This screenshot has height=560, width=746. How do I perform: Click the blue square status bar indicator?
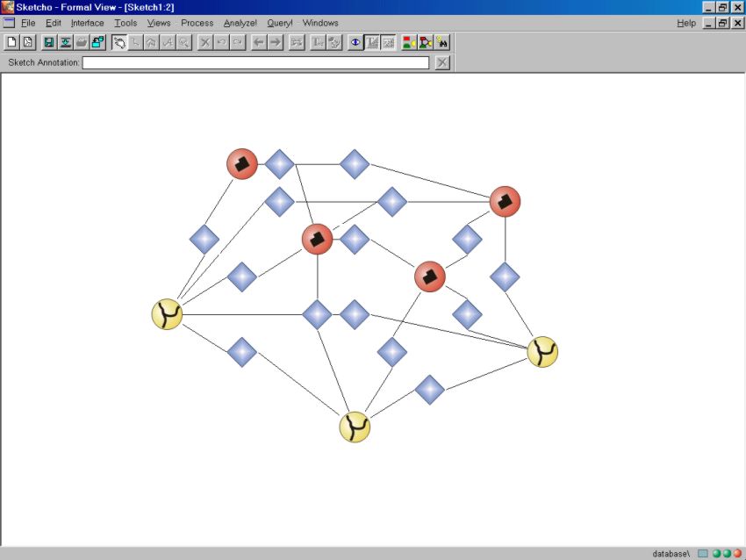pos(702,554)
